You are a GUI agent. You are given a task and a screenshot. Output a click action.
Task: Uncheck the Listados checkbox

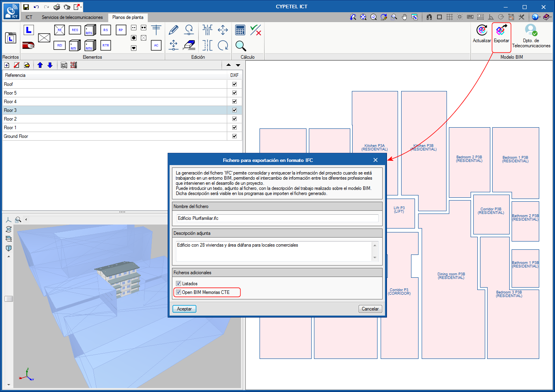point(178,284)
